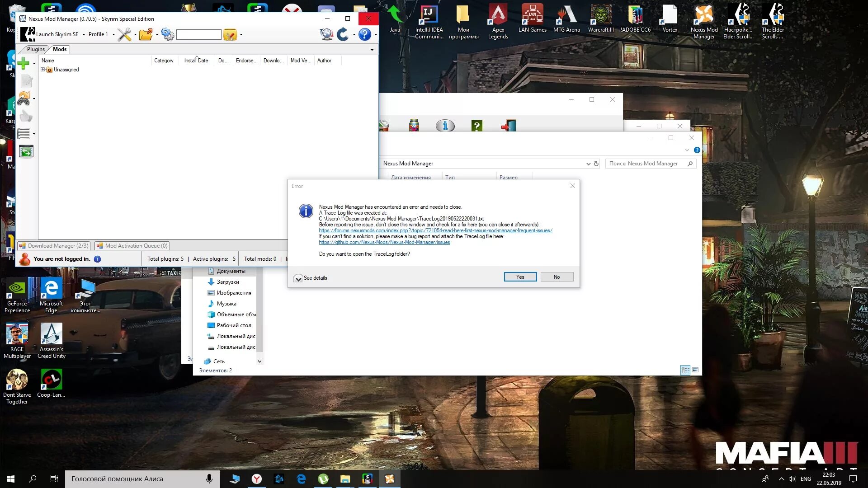Screen dimensions: 868x488
Task: Open the dropdown arrow beside the Tools icon
Action: pos(135,34)
